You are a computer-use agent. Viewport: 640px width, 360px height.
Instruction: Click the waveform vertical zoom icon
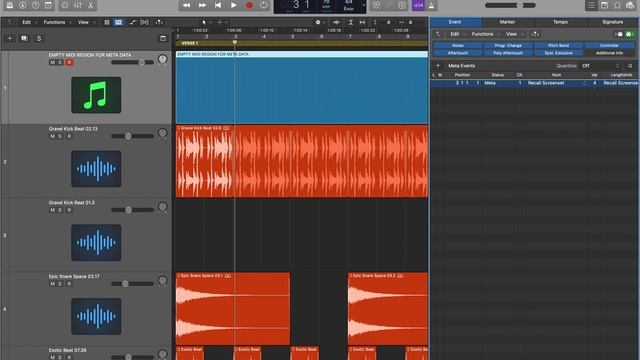[x=336, y=22]
